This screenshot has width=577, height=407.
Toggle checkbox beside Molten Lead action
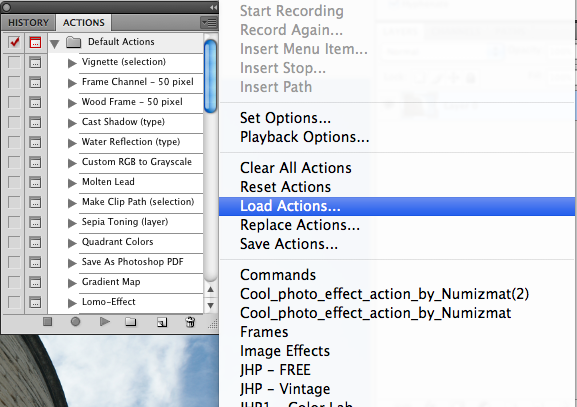[14, 182]
